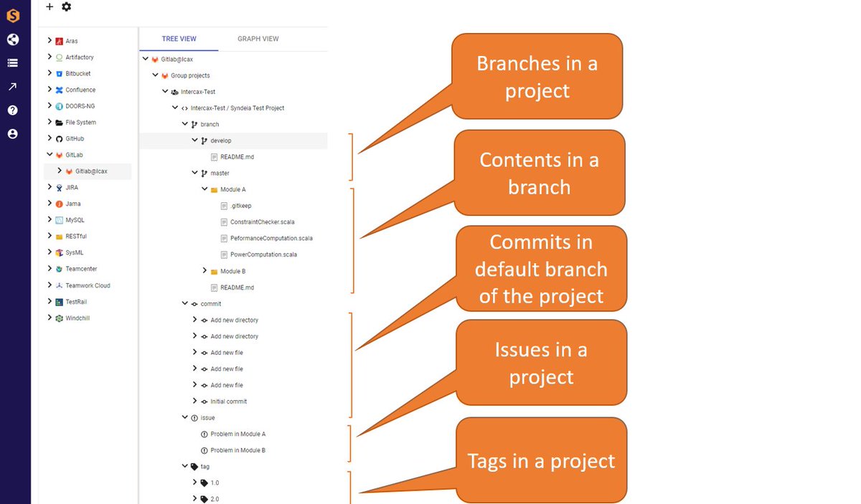Click the Teamcenter repository icon
861x504 pixels.
pyautogui.click(x=60, y=269)
